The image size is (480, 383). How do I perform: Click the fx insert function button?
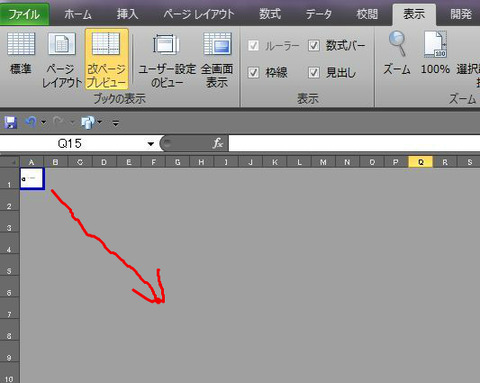(x=218, y=143)
